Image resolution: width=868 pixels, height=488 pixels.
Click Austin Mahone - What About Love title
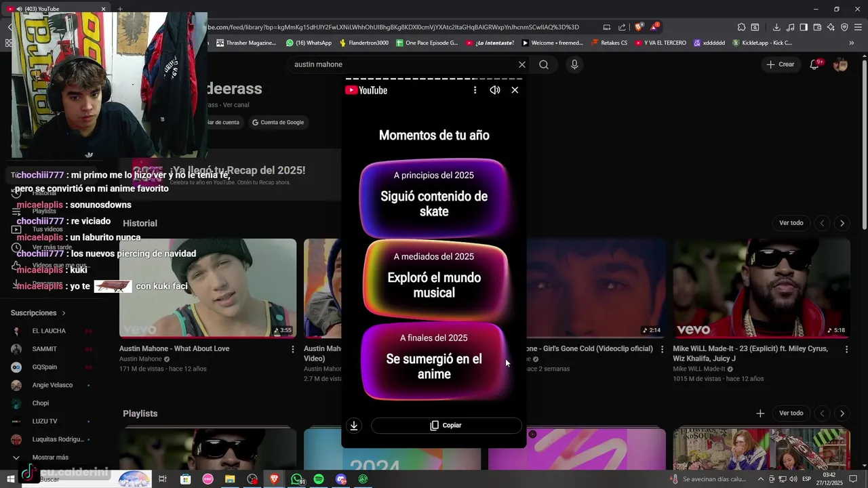pyautogui.click(x=174, y=348)
